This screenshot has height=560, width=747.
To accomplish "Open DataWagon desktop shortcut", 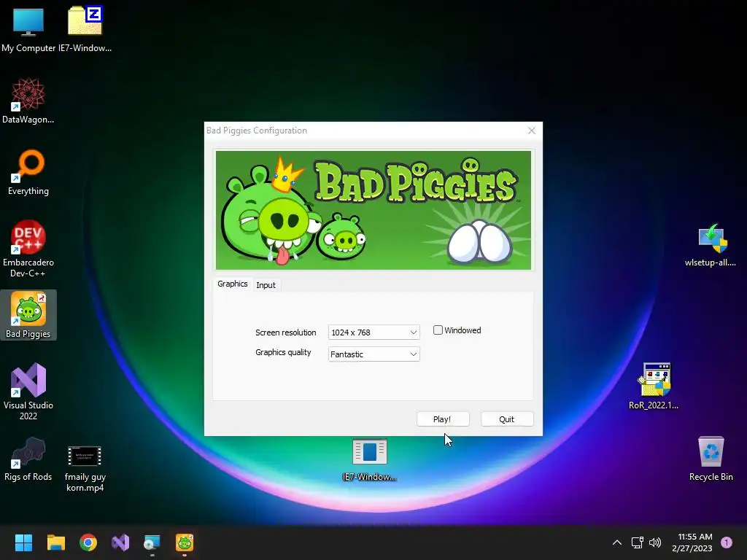I will pos(28,101).
